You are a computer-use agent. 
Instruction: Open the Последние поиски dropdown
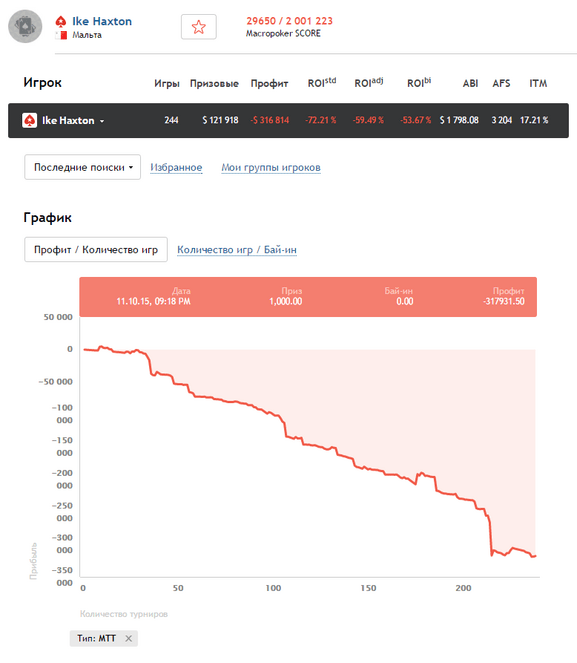[82, 167]
